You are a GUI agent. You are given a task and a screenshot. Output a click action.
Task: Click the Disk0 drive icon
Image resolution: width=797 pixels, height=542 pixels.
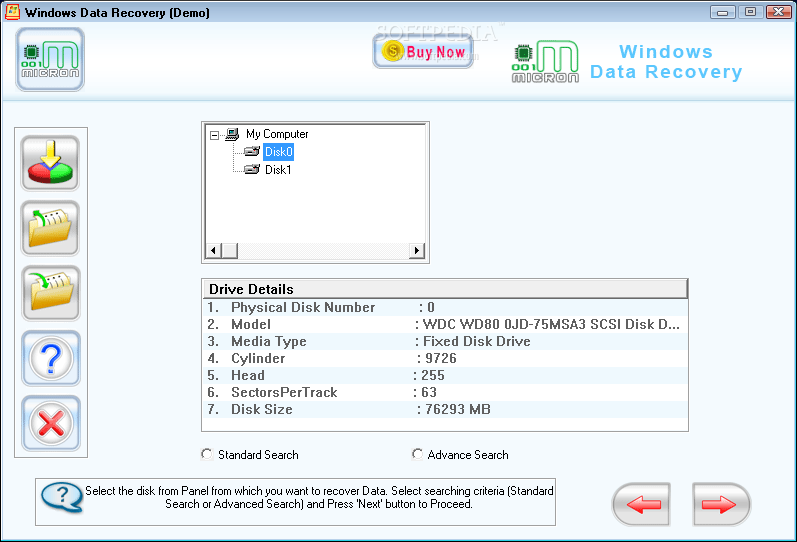click(252, 151)
